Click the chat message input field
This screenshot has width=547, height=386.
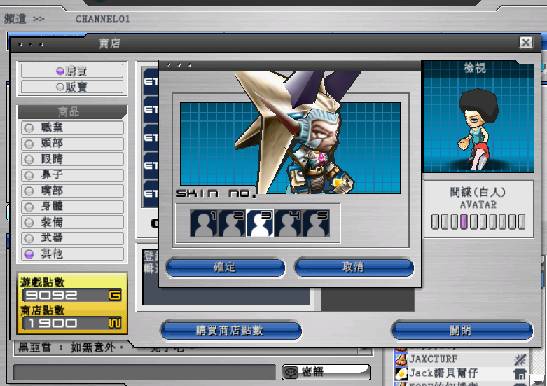(144, 372)
